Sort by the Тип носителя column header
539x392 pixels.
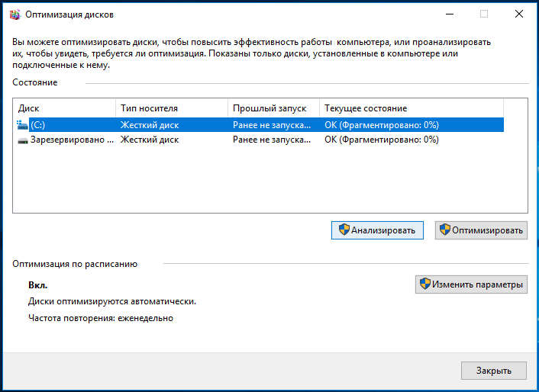(172, 108)
